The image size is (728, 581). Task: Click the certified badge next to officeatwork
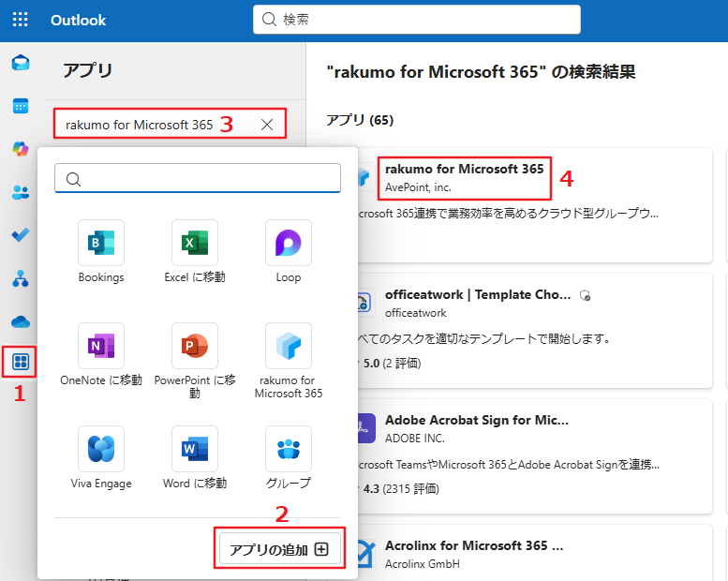pyautogui.click(x=585, y=295)
